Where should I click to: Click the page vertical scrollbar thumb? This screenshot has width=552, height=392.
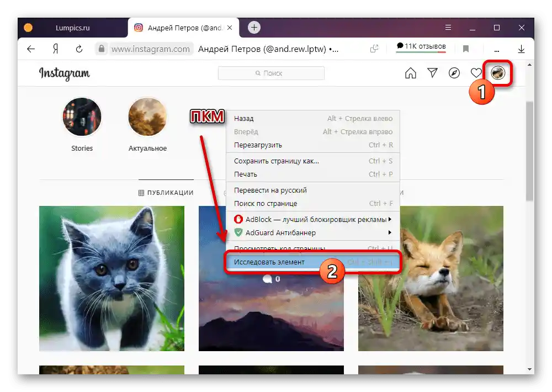pyautogui.click(x=529, y=151)
